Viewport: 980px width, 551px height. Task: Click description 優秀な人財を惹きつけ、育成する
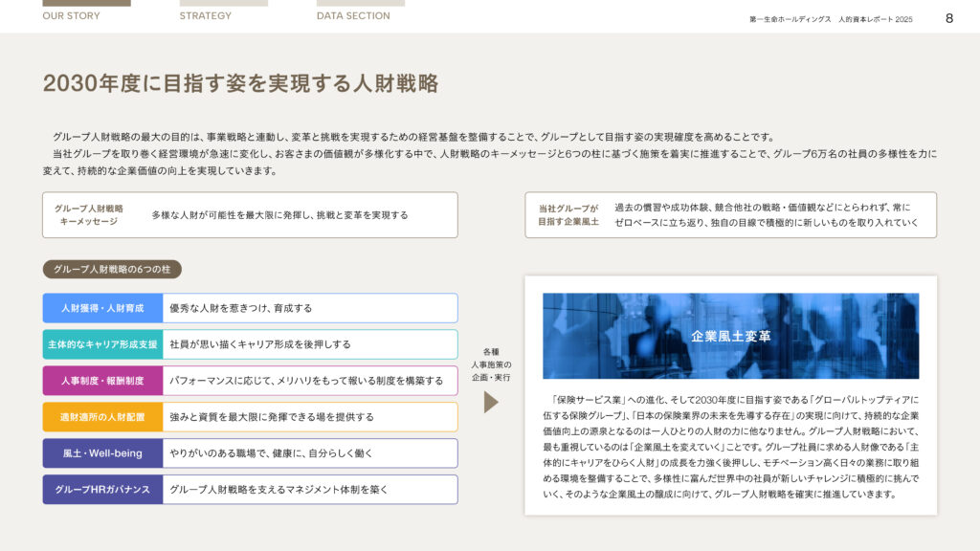tap(241, 308)
